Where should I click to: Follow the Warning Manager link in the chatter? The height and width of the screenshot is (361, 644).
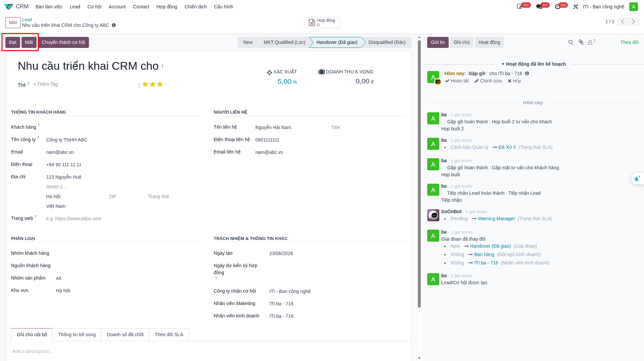point(496,219)
